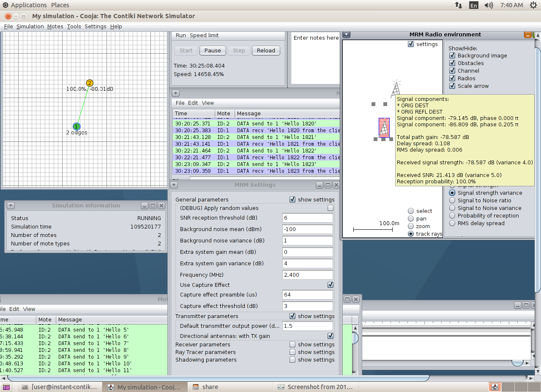Click the show desktop icon in taskbar
This screenshot has width=541, height=392.
click(x=6, y=387)
